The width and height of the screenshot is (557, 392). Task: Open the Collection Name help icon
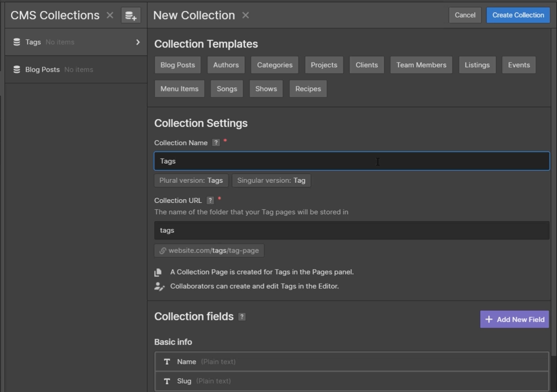216,142
